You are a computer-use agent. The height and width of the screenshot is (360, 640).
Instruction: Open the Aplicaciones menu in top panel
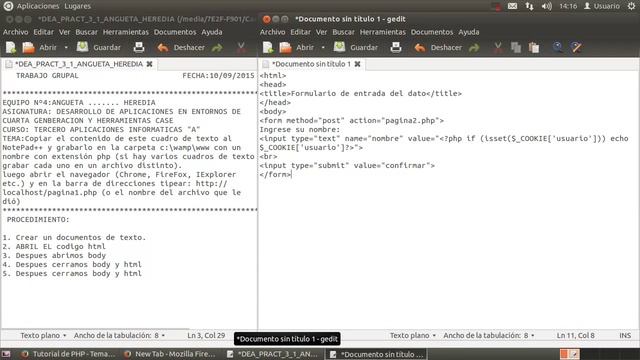38,6
